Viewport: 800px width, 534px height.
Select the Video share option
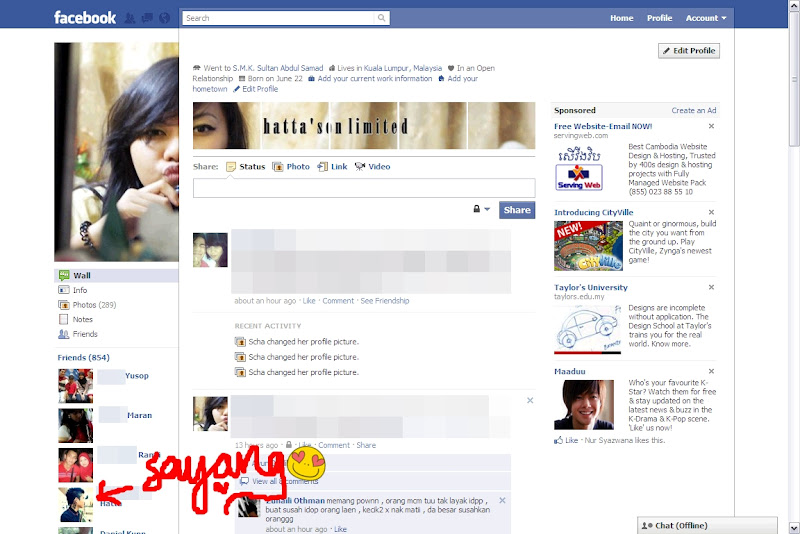tap(372, 167)
